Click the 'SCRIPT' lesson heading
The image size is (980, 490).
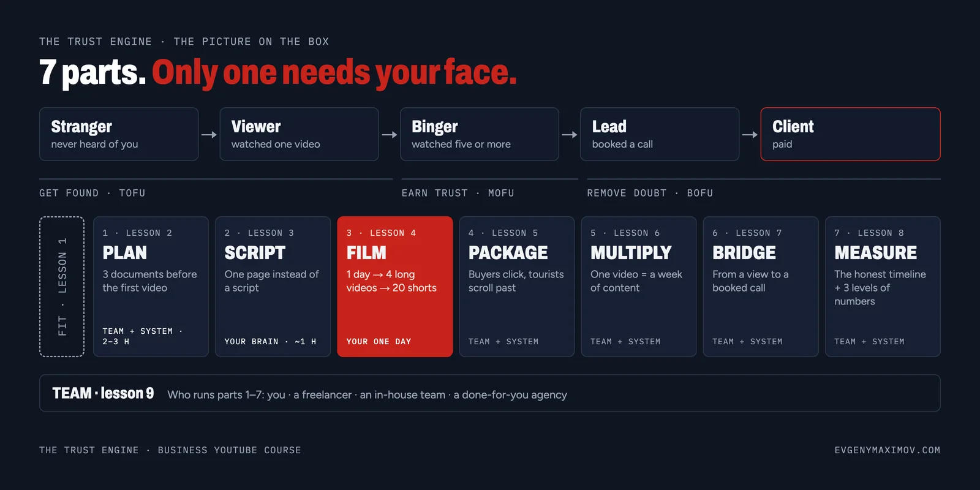pyautogui.click(x=255, y=253)
